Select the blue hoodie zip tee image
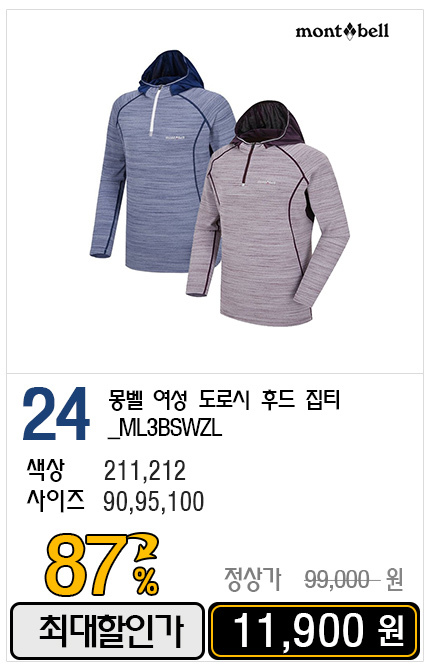Viewport: 430px width, 670px height. (x=162, y=162)
